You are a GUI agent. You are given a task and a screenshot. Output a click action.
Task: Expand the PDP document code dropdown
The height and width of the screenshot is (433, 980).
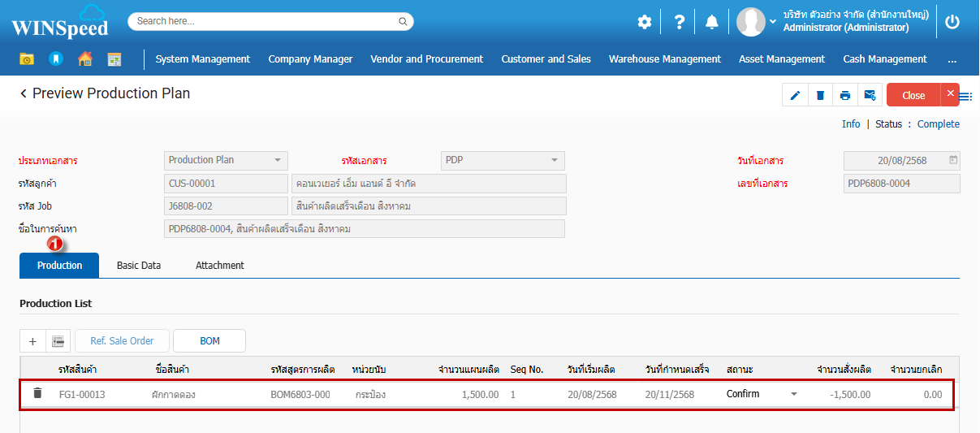[x=555, y=161]
